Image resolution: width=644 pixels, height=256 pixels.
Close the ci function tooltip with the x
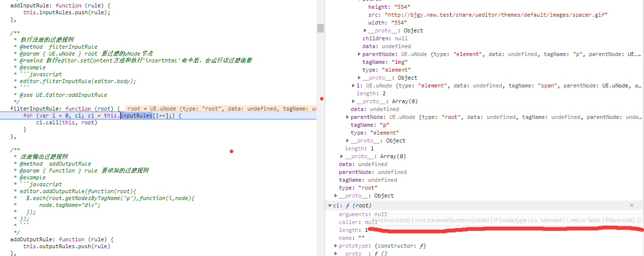(631, 205)
